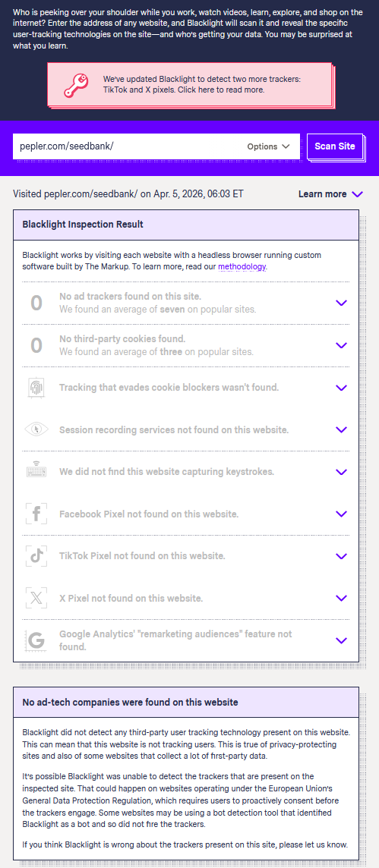Click the TikTok and X pixels update banner
The image size is (379, 868).
pos(189,85)
